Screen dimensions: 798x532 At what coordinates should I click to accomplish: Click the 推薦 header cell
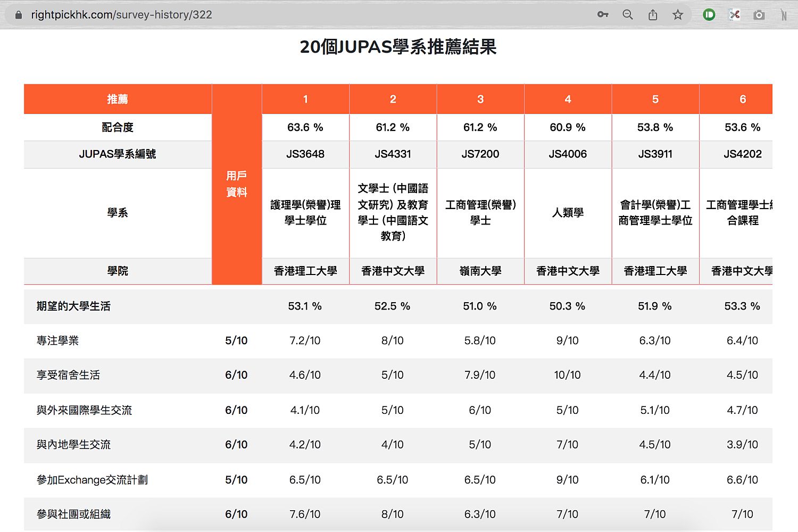[x=118, y=99]
